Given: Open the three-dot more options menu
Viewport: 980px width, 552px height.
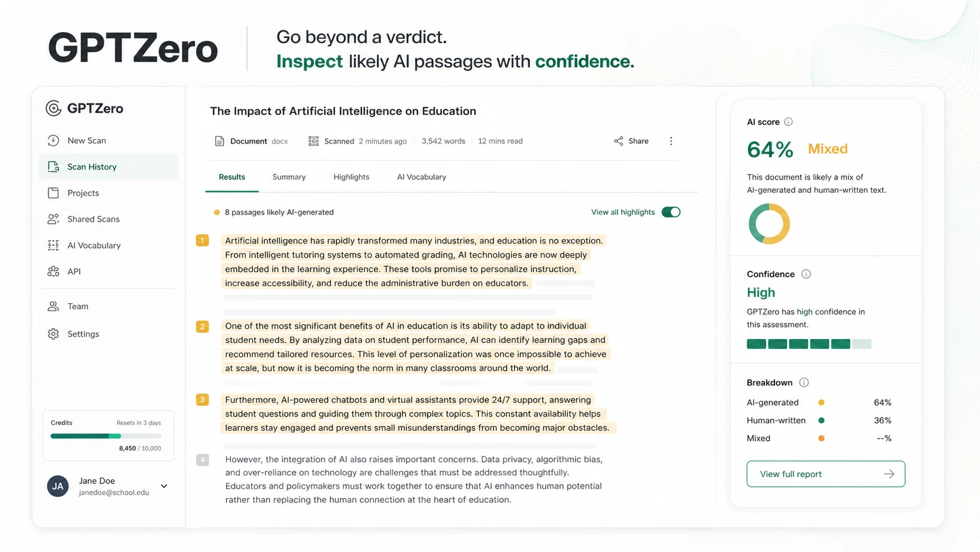Looking at the screenshot, I should 671,141.
